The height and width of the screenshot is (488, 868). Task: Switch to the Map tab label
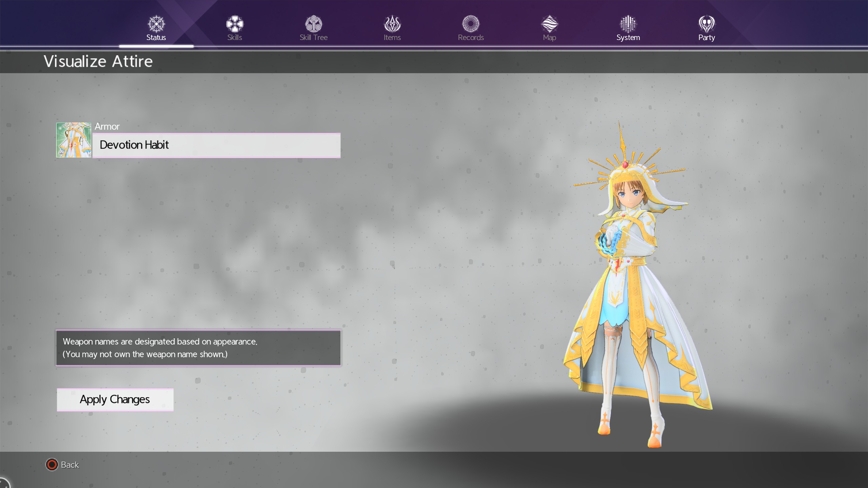coord(550,38)
